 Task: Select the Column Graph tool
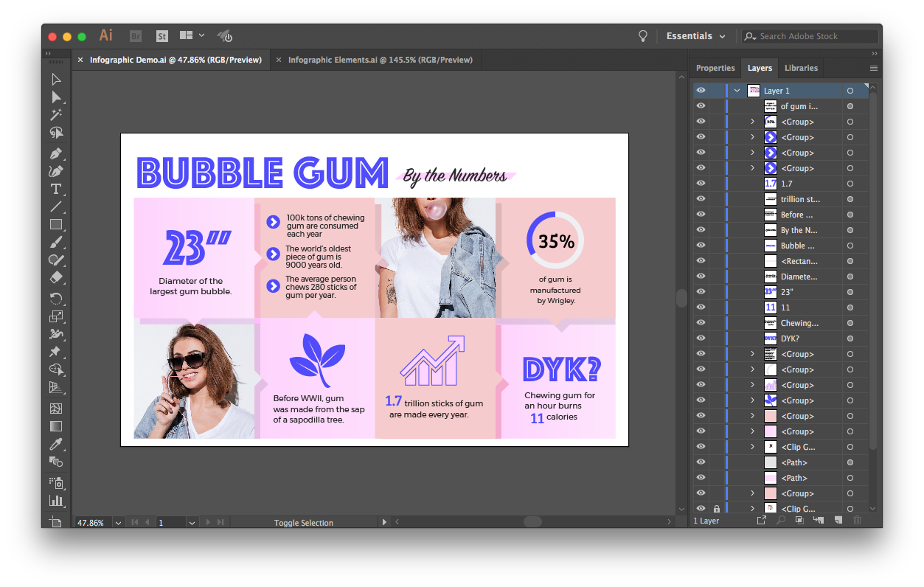click(56, 501)
